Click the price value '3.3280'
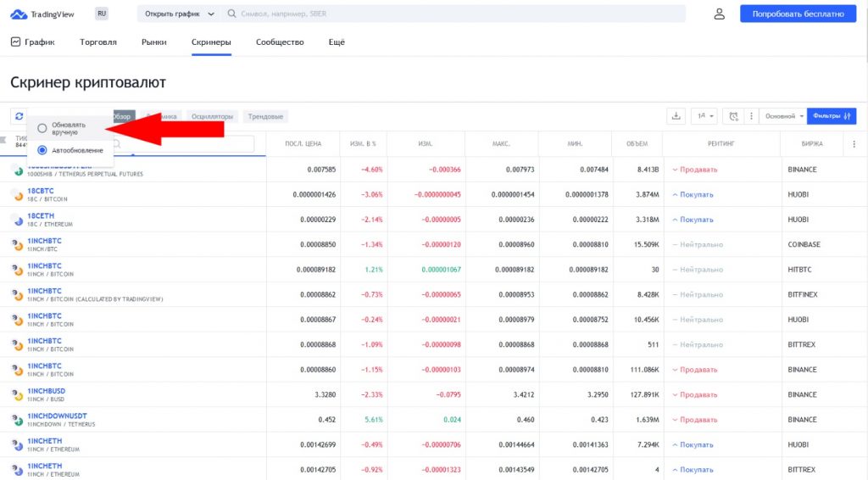The width and height of the screenshot is (868, 480). (325, 394)
